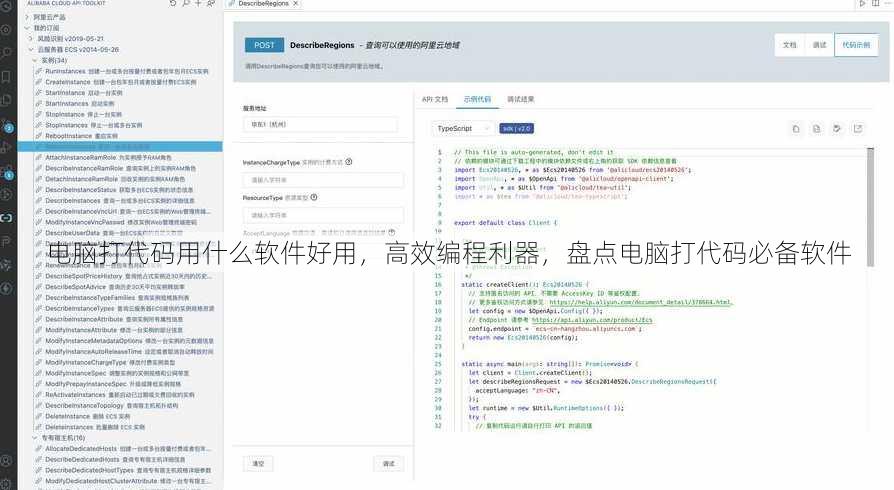The width and height of the screenshot is (894, 490).
Task: Close the DescribeRegions tab
Action: (295, 3)
